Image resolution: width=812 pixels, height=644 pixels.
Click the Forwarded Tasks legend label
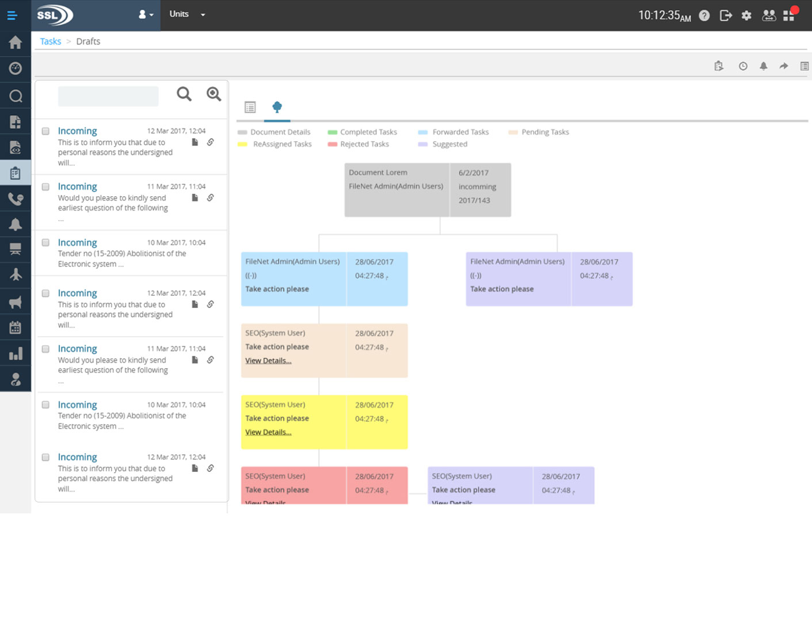pos(460,132)
